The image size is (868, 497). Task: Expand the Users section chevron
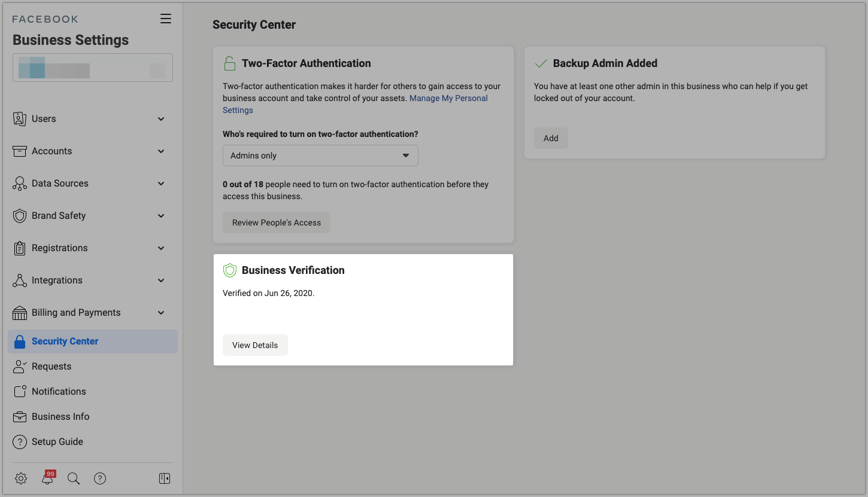161,119
